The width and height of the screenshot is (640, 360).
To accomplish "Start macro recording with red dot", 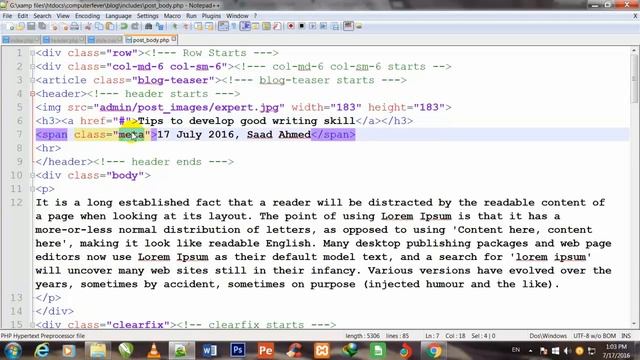I will [x=291, y=27].
